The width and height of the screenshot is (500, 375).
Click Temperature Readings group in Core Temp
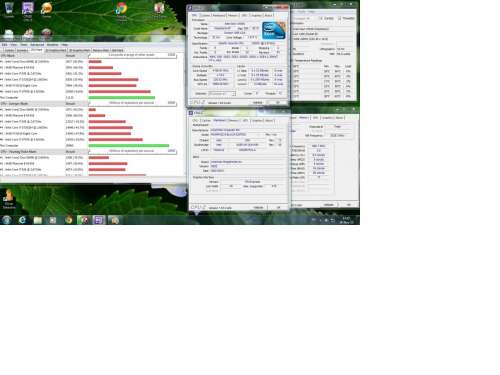pyautogui.click(x=308, y=61)
